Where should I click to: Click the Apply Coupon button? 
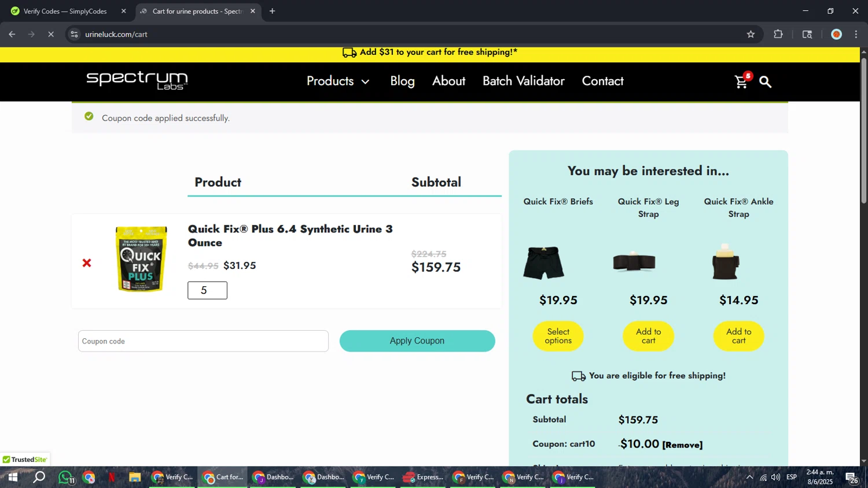coord(417,341)
